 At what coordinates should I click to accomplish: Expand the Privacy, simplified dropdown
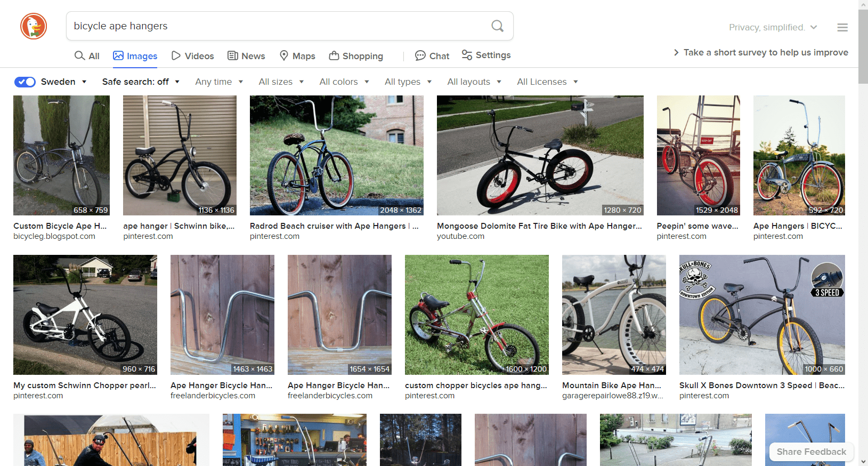click(x=773, y=27)
